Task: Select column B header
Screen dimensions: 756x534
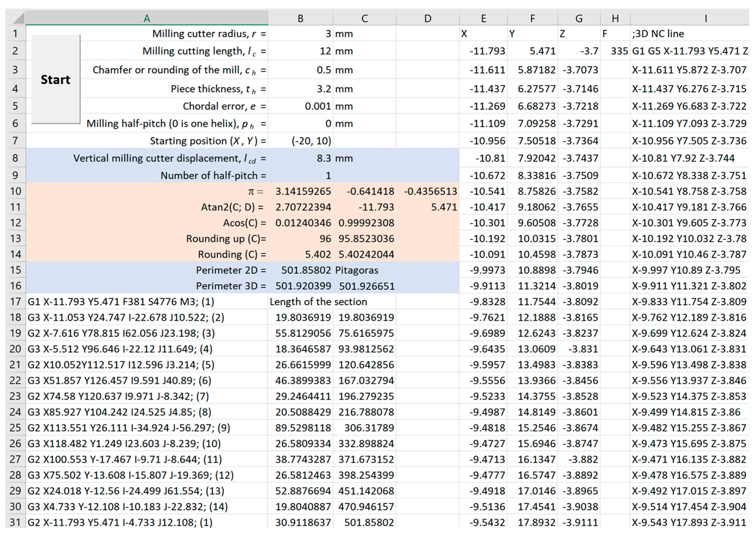Action: pos(300,19)
